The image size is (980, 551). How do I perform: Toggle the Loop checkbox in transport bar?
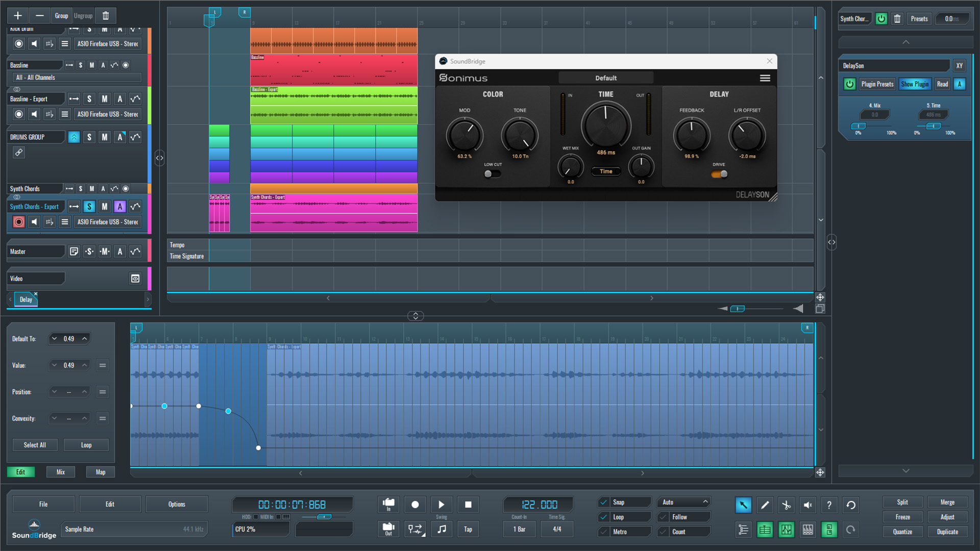pos(604,517)
